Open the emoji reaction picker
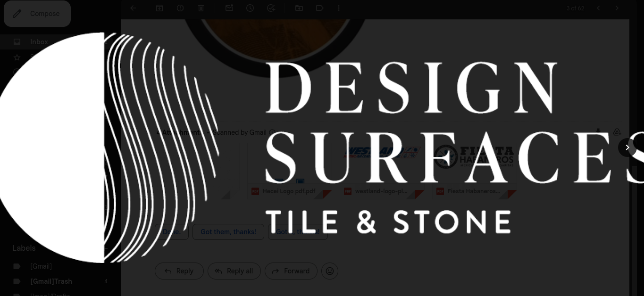The width and height of the screenshot is (644, 296). [330, 271]
